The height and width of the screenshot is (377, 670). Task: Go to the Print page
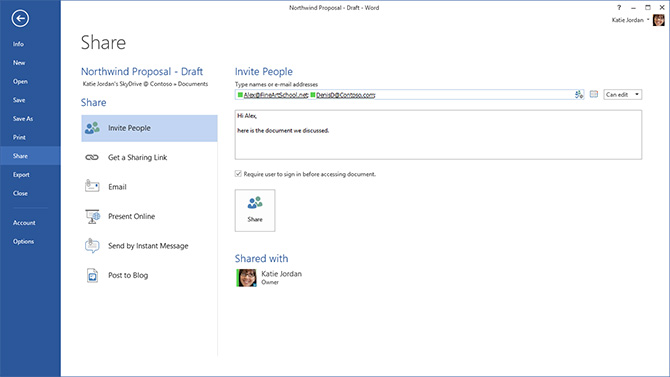19,137
